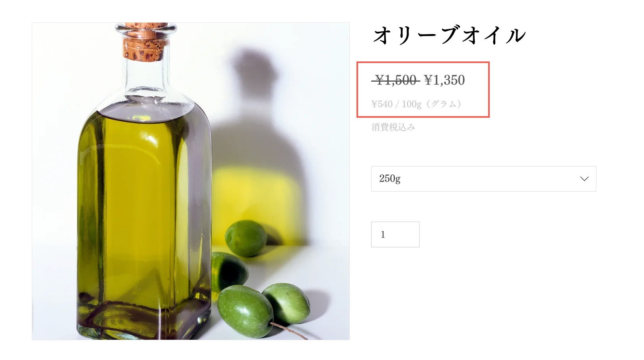The height and width of the screenshot is (360, 644).
Task: Click the 消費税込み tax note
Action: coord(393,127)
